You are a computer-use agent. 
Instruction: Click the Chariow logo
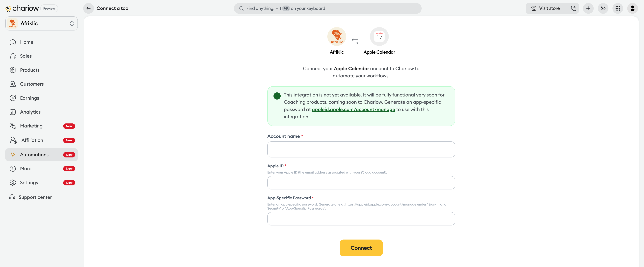pos(22,8)
